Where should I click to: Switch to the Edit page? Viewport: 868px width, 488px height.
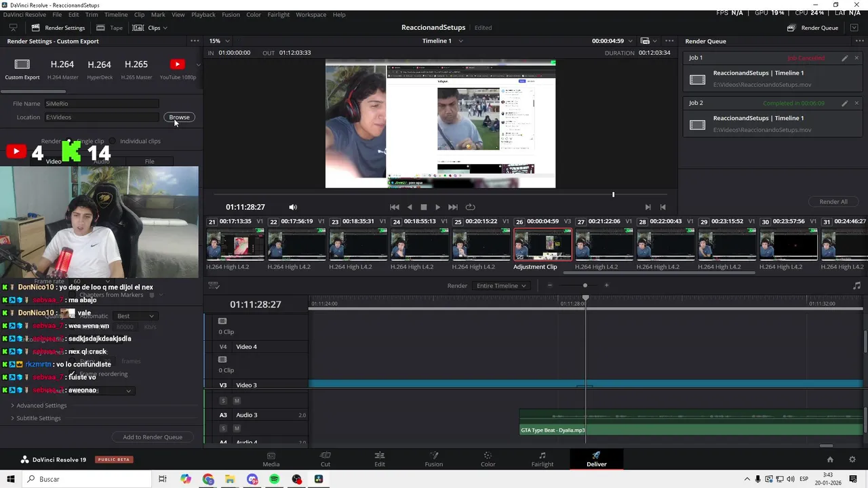point(380,459)
